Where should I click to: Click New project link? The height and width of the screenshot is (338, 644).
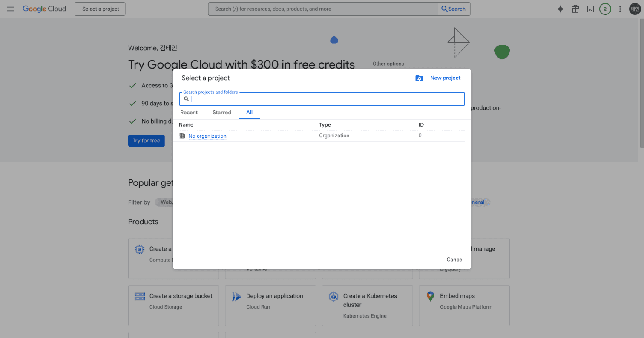[x=445, y=78]
